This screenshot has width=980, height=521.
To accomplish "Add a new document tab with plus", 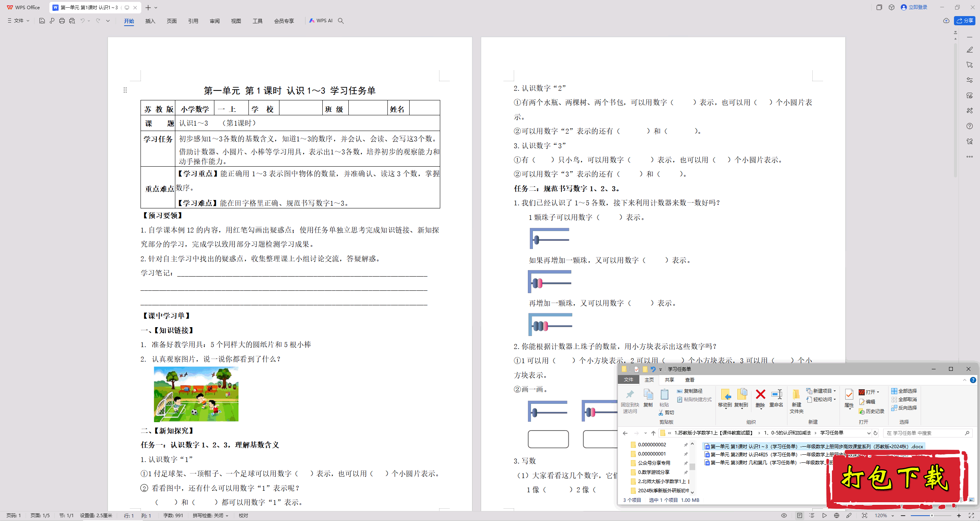I will click(x=148, y=8).
